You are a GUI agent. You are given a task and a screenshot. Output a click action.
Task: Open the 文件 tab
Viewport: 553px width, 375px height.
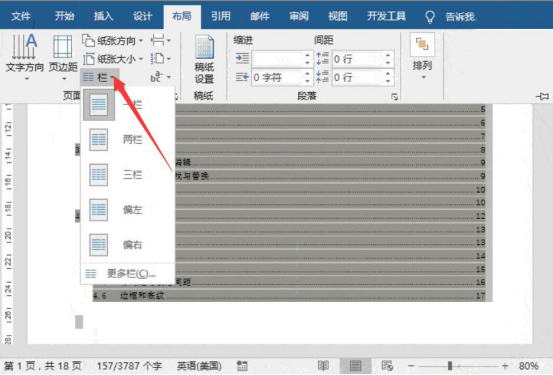coord(21,16)
